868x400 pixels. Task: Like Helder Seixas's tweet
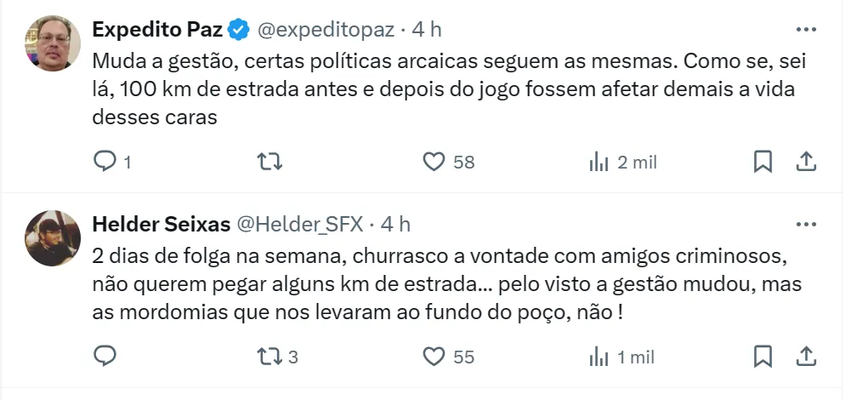[434, 356]
